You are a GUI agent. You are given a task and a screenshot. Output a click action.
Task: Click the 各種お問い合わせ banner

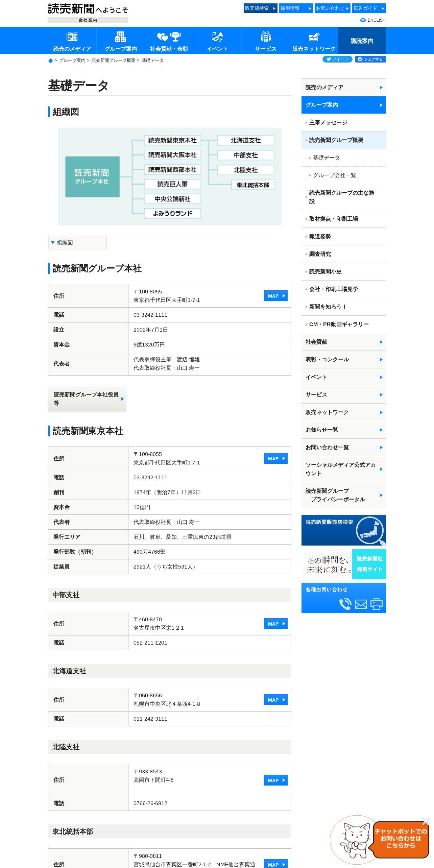[x=344, y=598]
